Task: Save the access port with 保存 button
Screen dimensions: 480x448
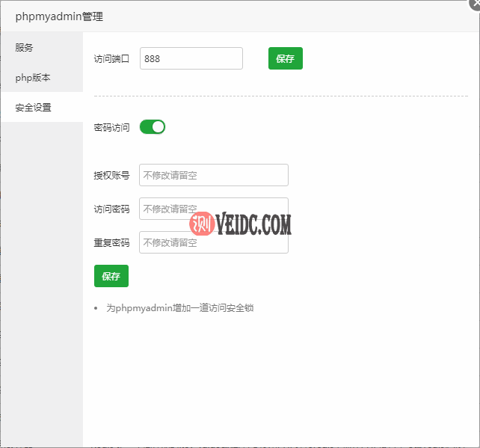Action: pyautogui.click(x=286, y=58)
